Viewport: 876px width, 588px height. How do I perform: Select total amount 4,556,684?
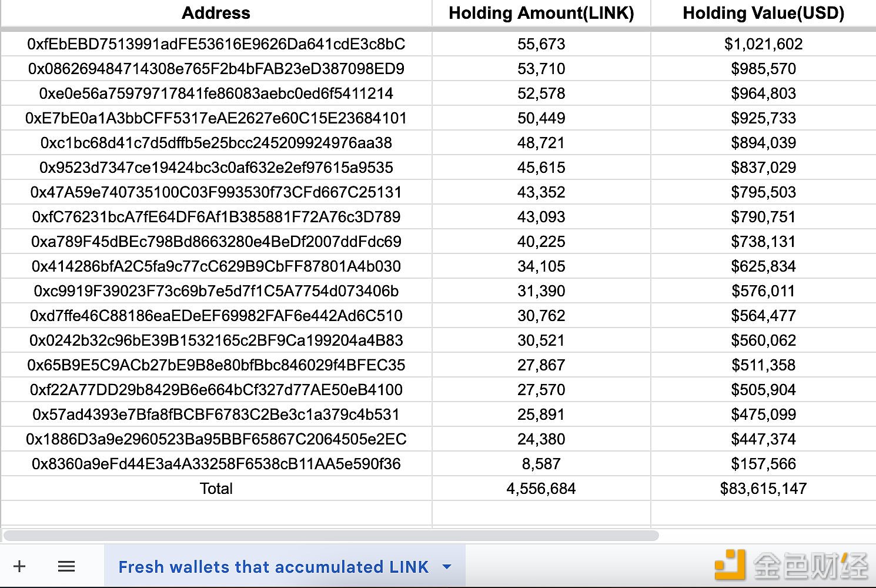pyautogui.click(x=541, y=489)
